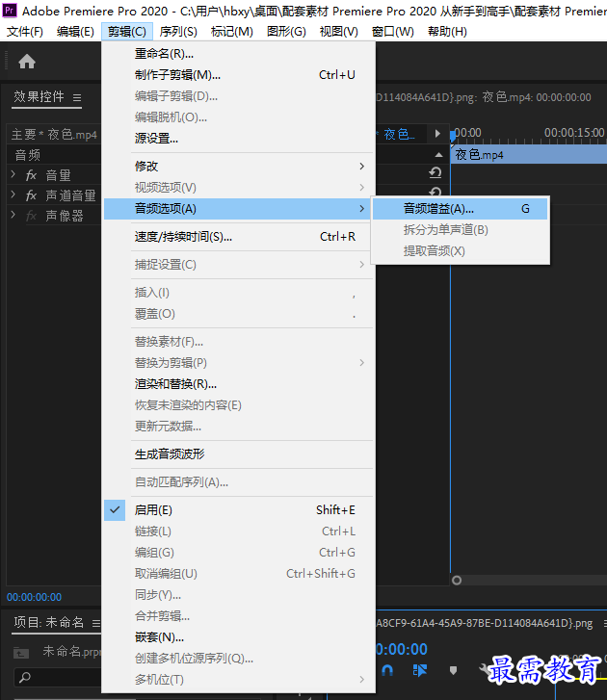Image resolution: width=607 pixels, height=700 pixels.
Task: Open the 窗口(W) menu
Action: click(x=392, y=32)
